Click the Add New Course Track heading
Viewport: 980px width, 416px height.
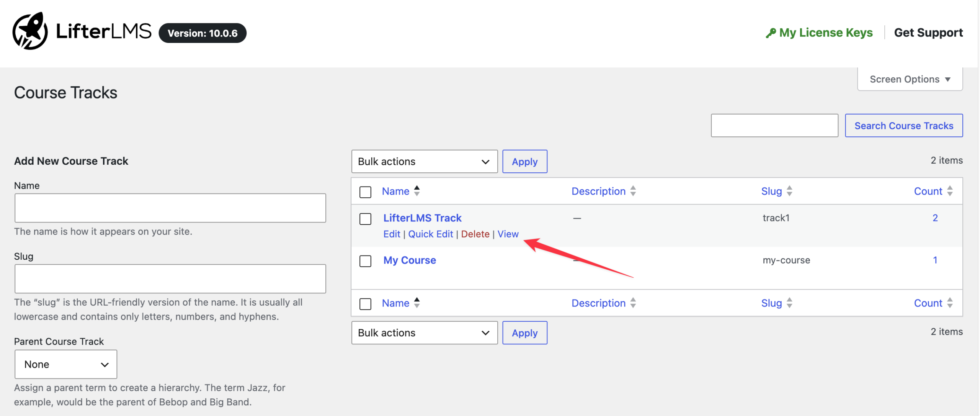71,161
